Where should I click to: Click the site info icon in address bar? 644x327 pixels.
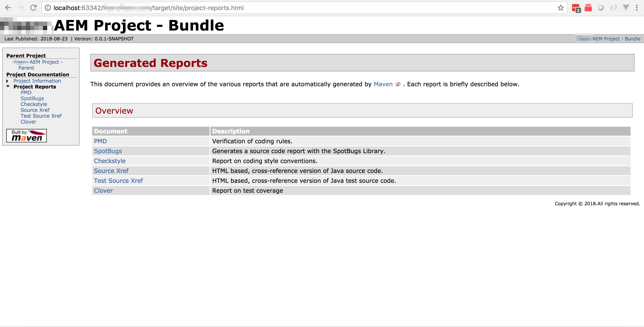tap(47, 8)
